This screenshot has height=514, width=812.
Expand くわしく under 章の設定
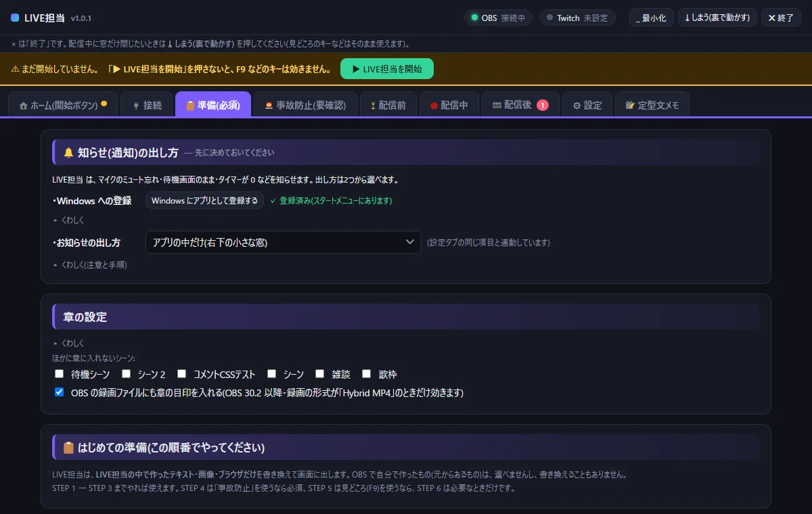(68, 343)
